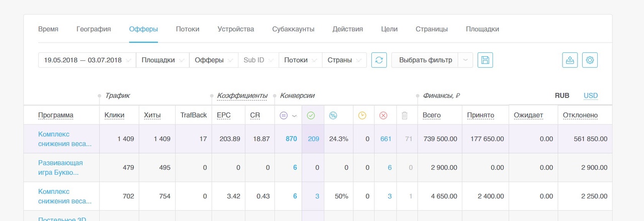Expand the arrow next to Выбрать фильтр
644x221 pixels.
pyautogui.click(x=465, y=60)
